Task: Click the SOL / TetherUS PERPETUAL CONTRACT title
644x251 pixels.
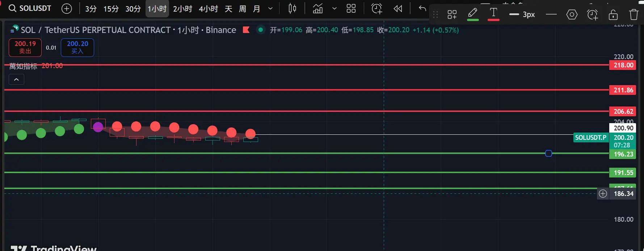Action: (x=96, y=30)
